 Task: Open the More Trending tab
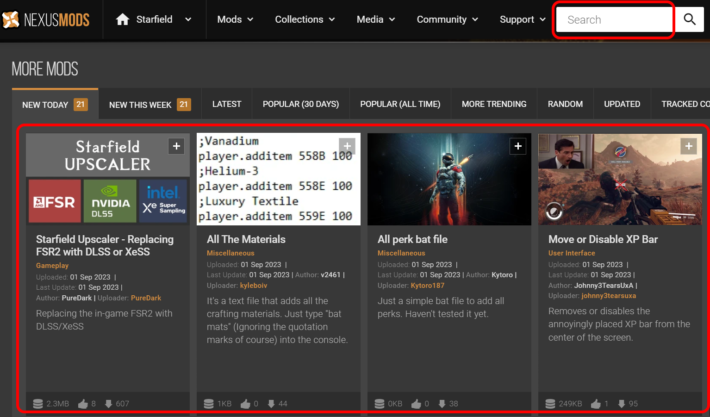pos(494,104)
